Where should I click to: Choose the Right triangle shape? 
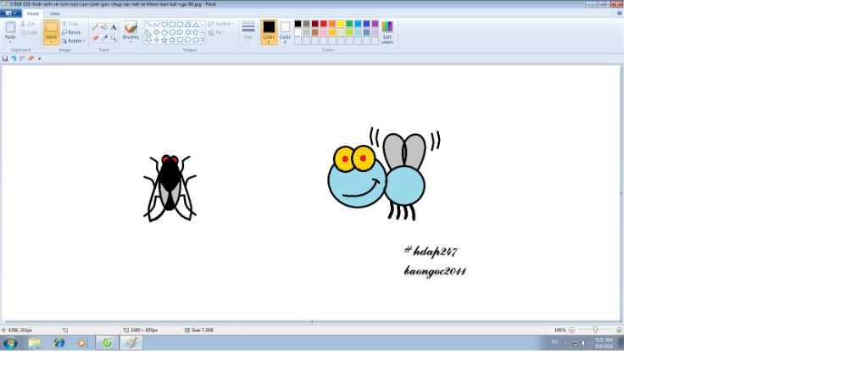149,32
